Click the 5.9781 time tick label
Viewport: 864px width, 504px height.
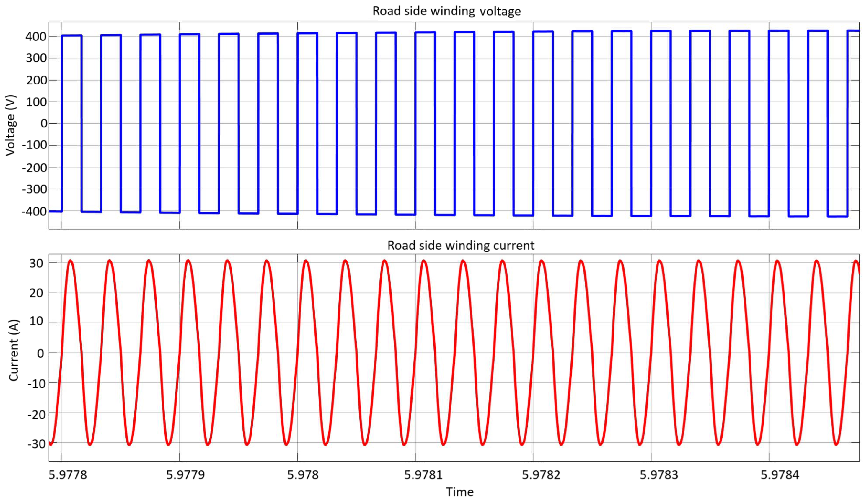(423, 475)
